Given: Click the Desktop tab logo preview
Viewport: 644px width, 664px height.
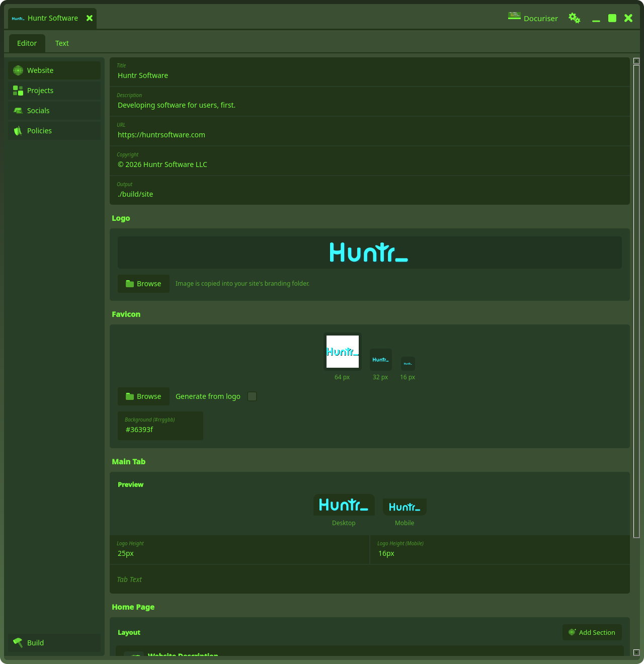Looking at the screenshot, I should [344, 505].
